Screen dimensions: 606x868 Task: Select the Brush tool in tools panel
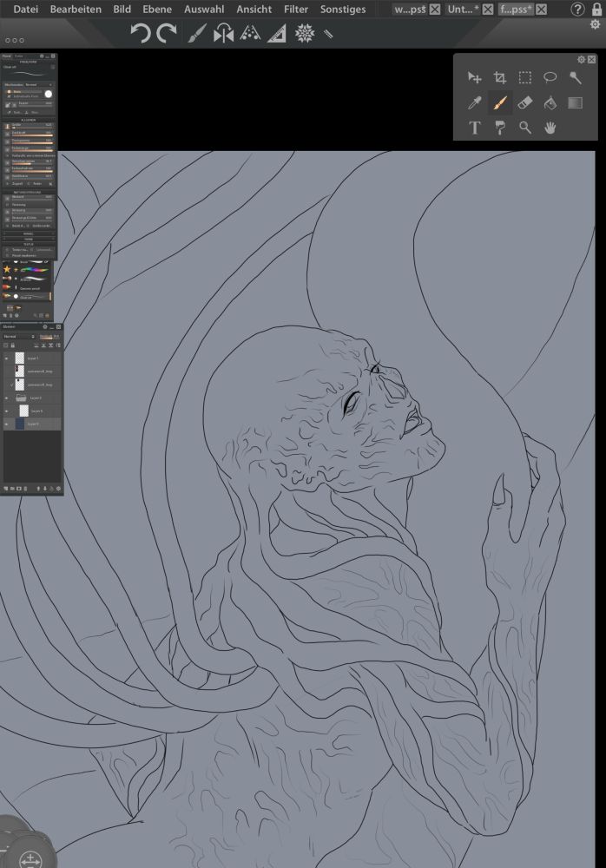(499, 103)
